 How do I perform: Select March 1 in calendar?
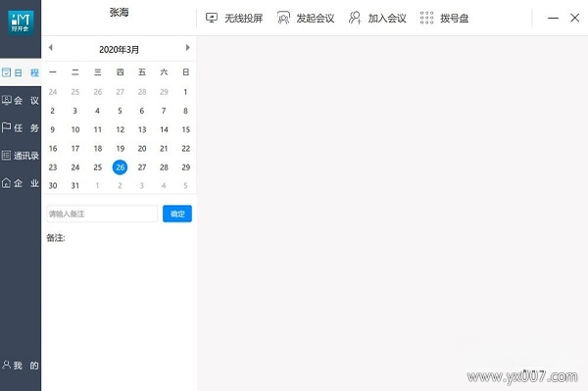(x=185, y=92)
